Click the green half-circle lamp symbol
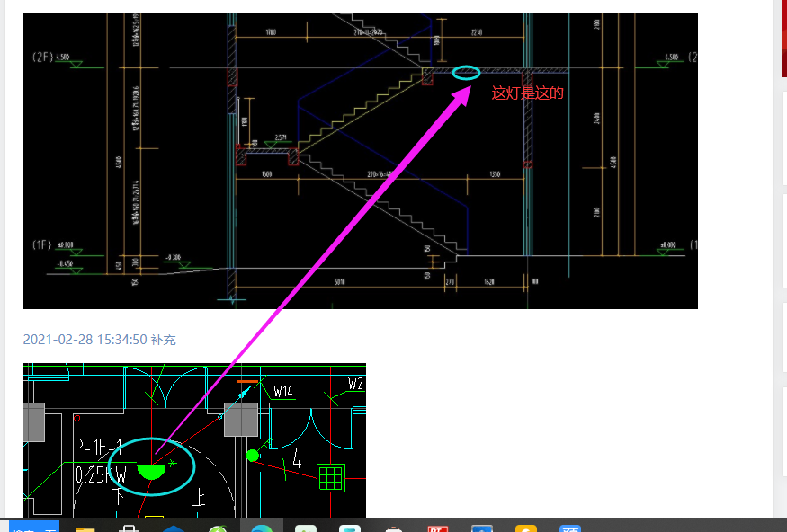 (151, 471)
